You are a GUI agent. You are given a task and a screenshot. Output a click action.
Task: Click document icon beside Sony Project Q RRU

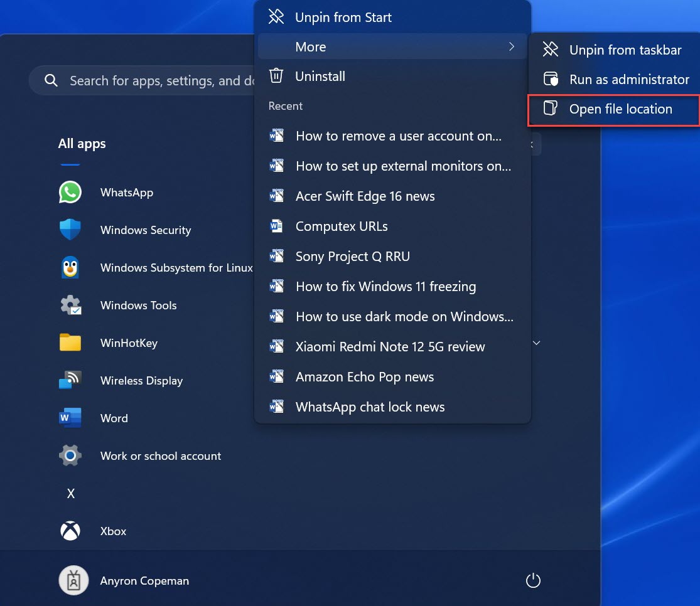coord(276,256)
